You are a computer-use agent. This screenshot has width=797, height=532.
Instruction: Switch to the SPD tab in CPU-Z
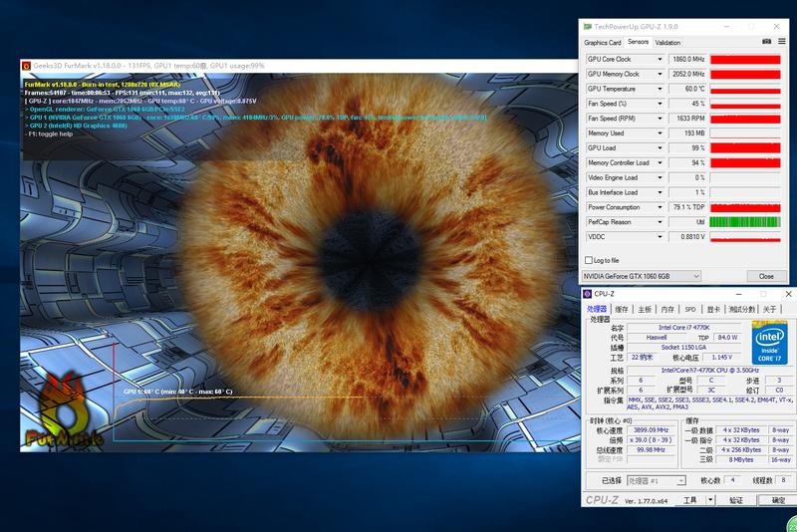[x=689, y=310]
